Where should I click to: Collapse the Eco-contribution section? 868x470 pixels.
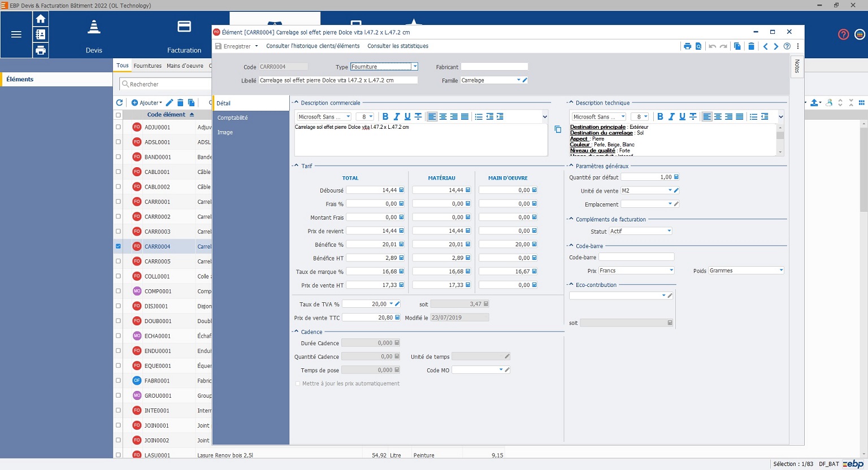(570, 285)
